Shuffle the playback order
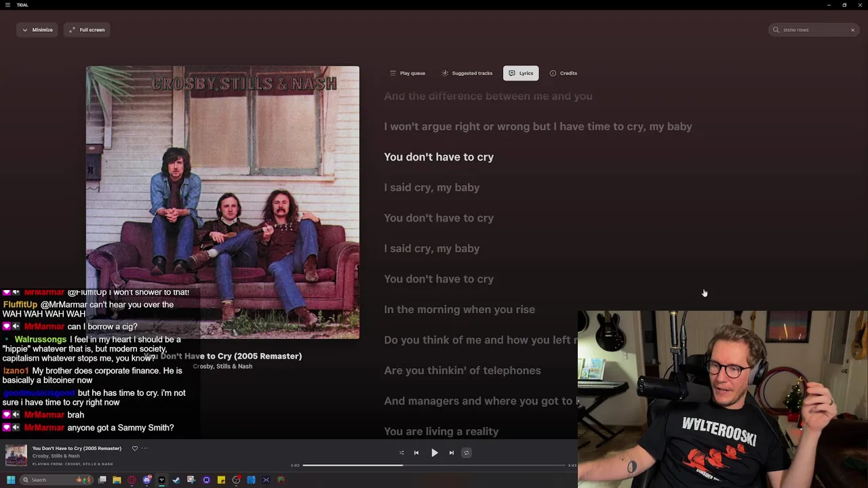Image resolution: width=868 pixels, height=488 pixels. coord(401,453)
